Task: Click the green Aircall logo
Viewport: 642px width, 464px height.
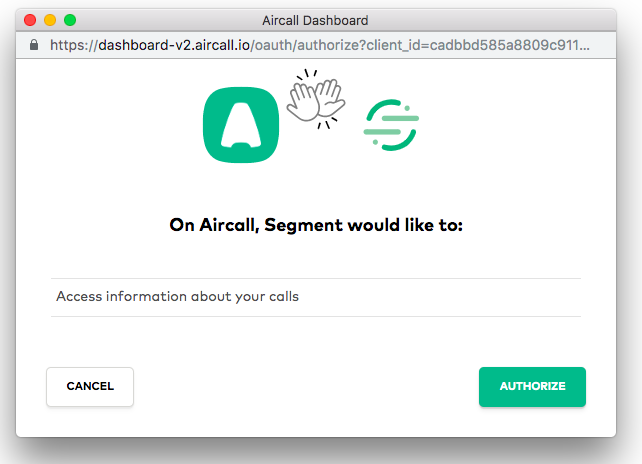Action: tap(243, 124)
